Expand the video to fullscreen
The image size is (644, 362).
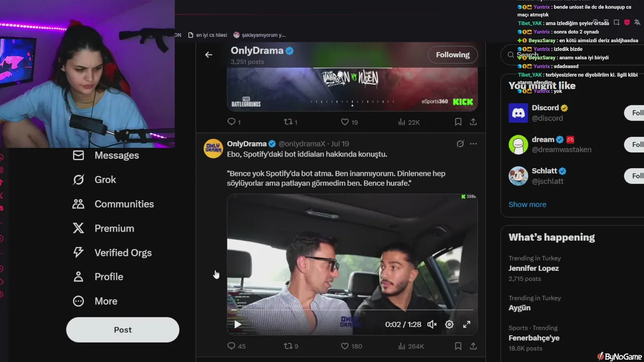point(466,324)
